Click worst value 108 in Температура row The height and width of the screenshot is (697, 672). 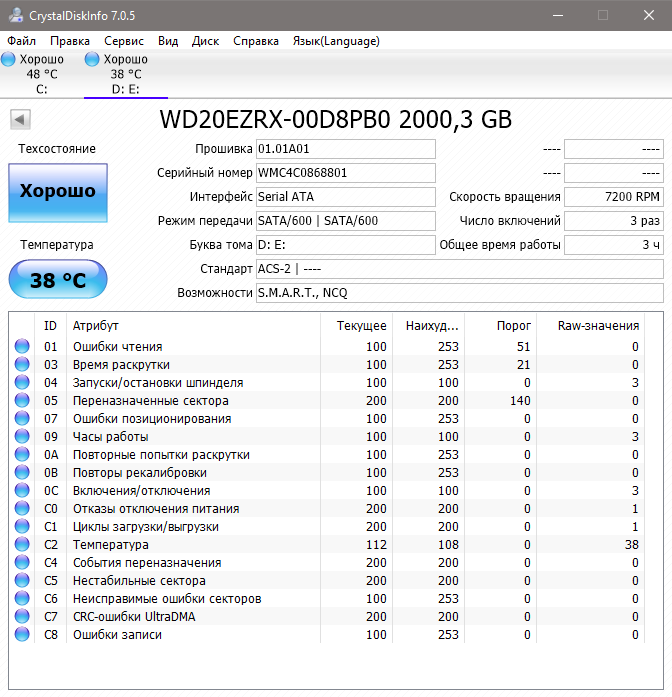coord(448,545)
